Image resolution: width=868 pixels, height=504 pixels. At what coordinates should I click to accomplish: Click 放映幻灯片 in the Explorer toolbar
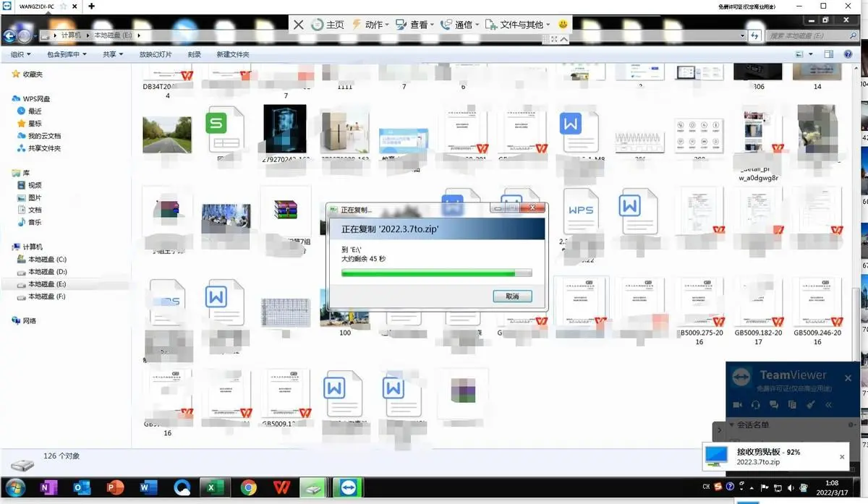coord(156,54)
